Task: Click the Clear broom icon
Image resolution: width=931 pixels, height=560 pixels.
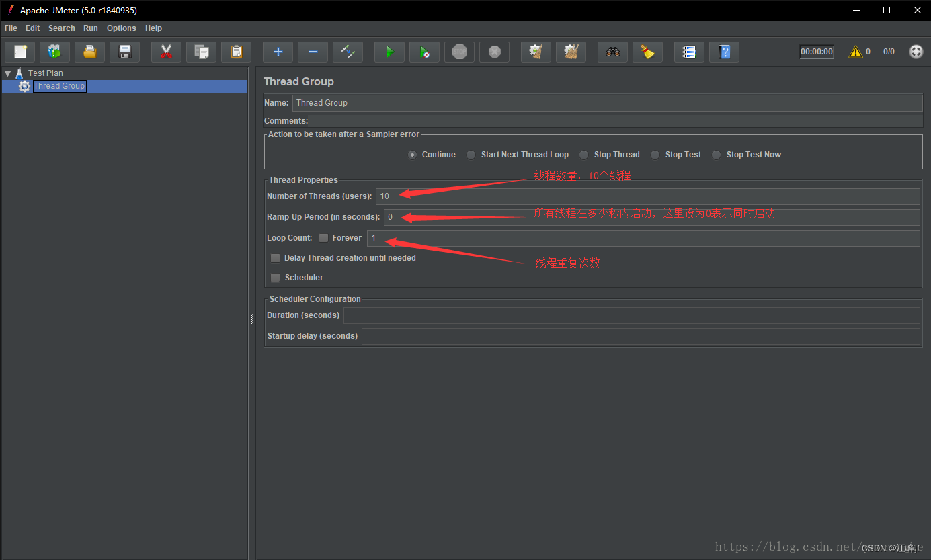Action: point(536,52)
